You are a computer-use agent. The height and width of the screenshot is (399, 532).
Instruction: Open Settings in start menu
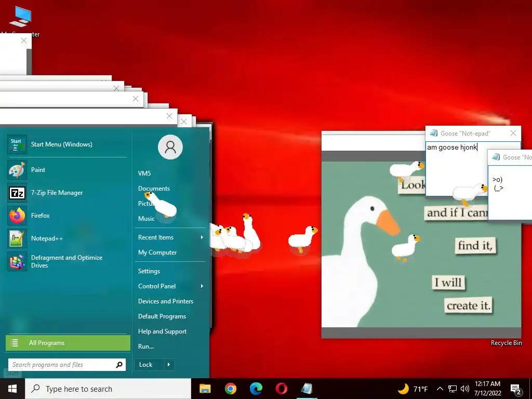tap(149, 271)
